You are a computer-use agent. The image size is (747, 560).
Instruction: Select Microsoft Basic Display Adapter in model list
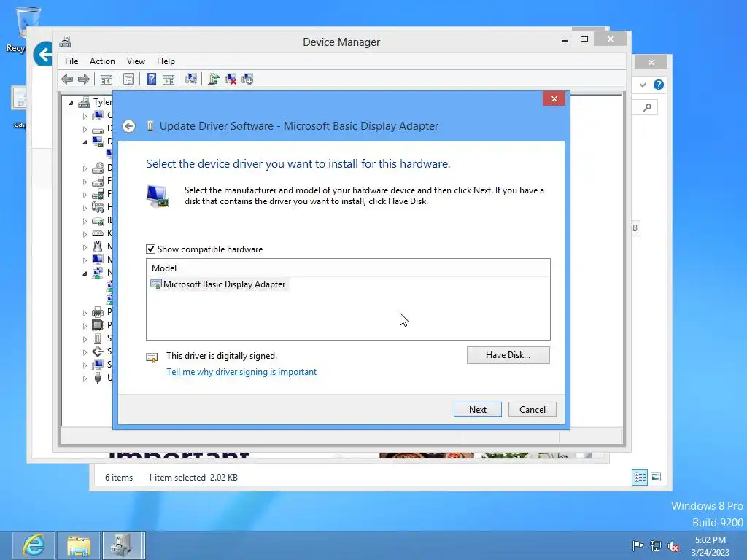pos(219,284)
